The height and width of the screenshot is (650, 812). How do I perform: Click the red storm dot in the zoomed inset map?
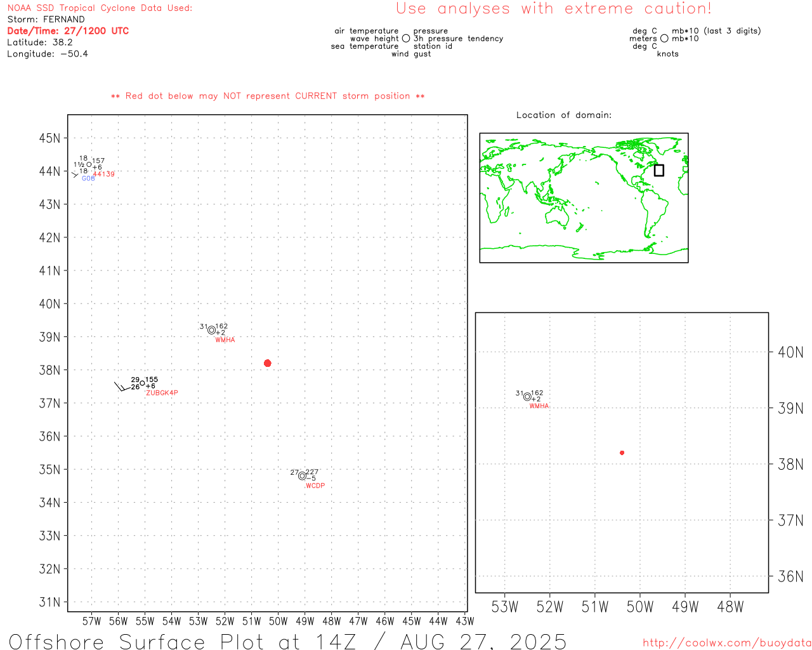(622, 453)
